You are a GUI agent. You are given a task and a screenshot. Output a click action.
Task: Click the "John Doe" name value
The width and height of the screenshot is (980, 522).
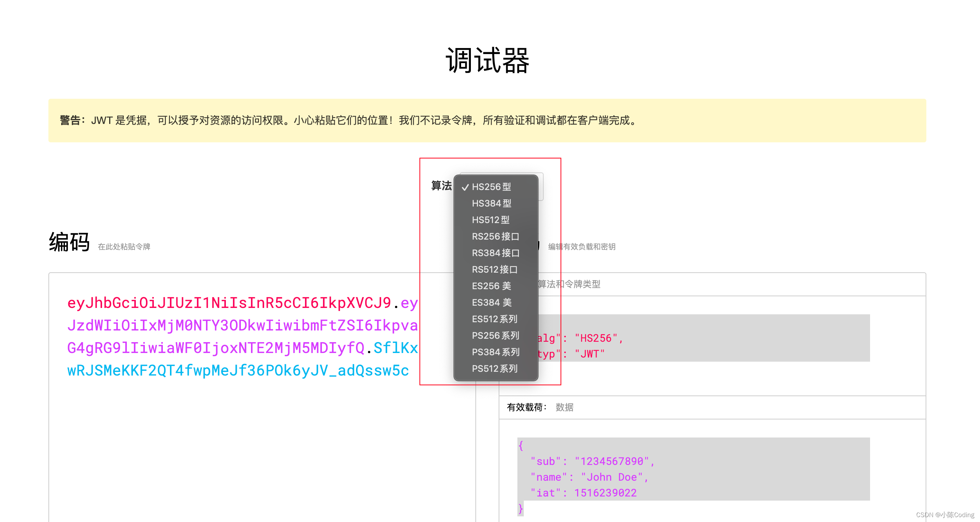(x=612, y=477)
